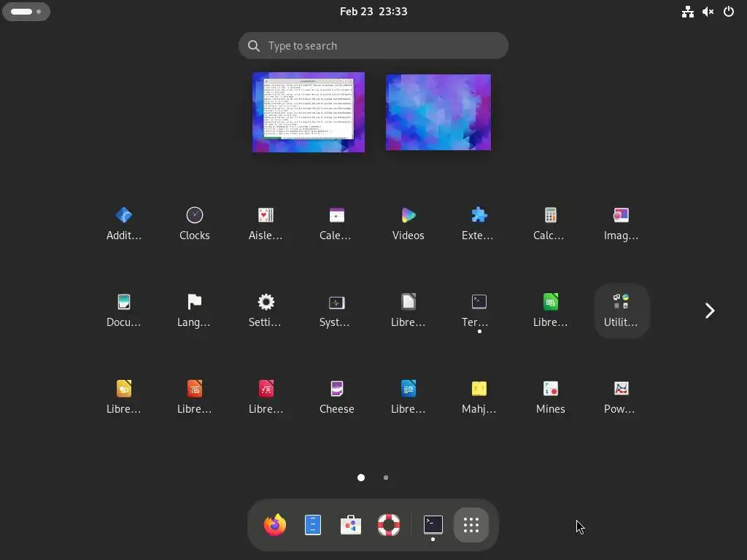Launch the gray LibreOffice Start Center icon
This screenshot has width=747, height=560.
pos(409,310)
